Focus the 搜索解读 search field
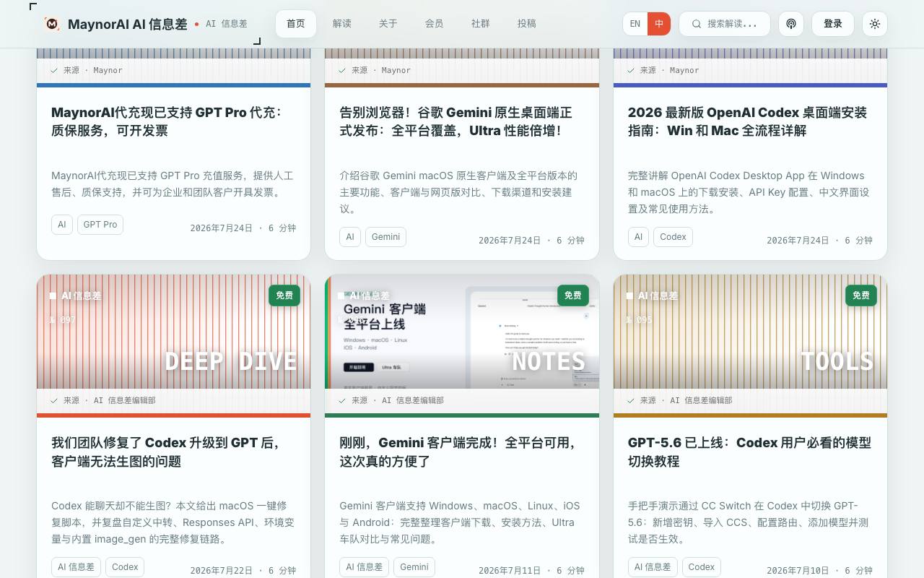Screen dimensions: 924x578 point(725,24)
